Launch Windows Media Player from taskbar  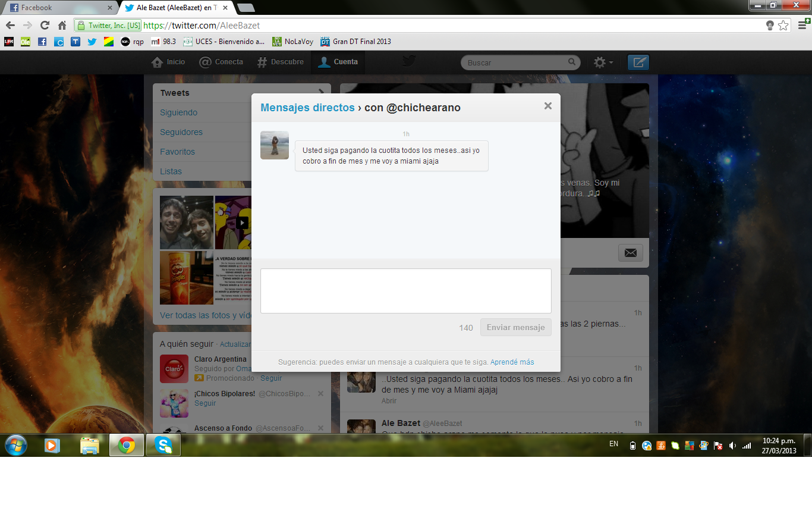tap(52, 445)
